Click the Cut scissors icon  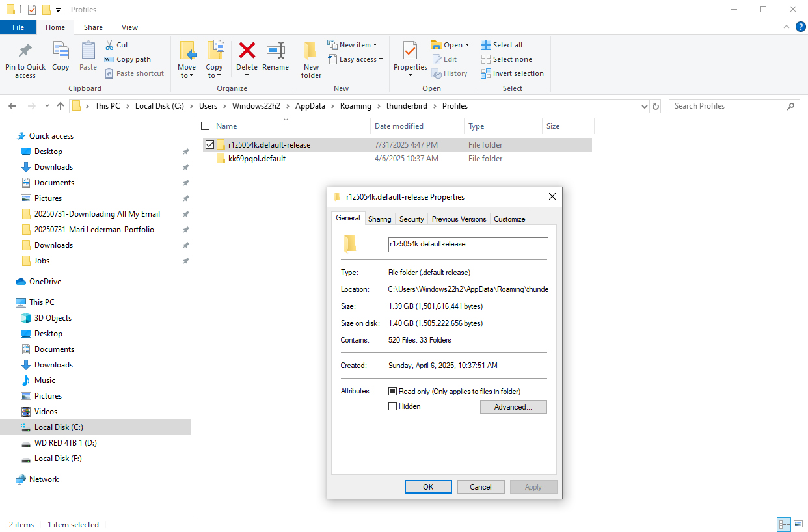(109, 45)
